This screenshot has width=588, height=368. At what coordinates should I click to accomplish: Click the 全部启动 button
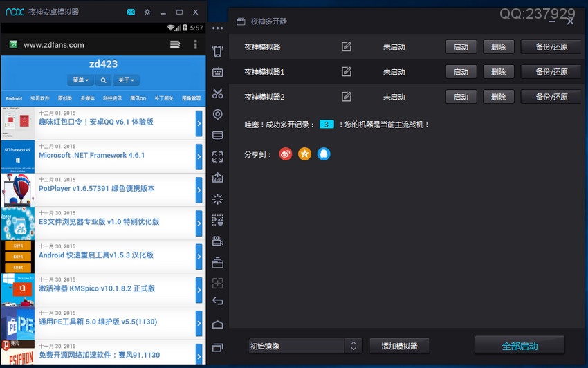(520, 345)
